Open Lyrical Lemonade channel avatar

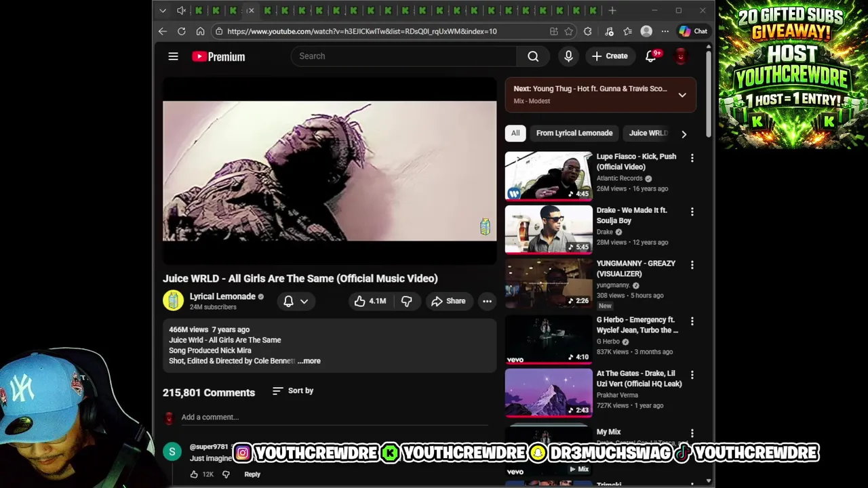pyautogui.click(x=173, y=301)
